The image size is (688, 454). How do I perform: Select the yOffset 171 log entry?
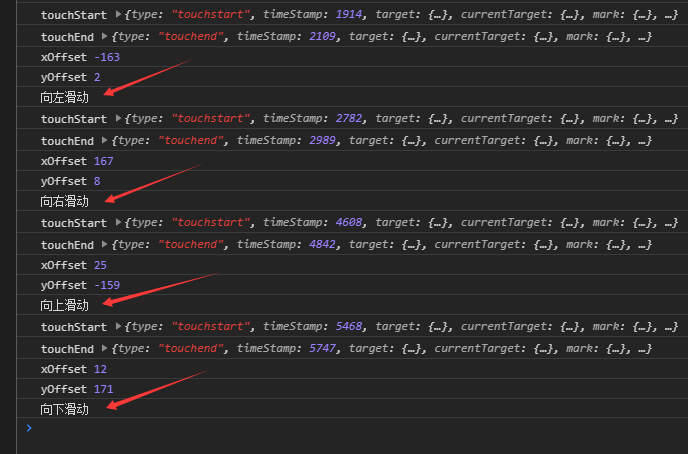352,389
